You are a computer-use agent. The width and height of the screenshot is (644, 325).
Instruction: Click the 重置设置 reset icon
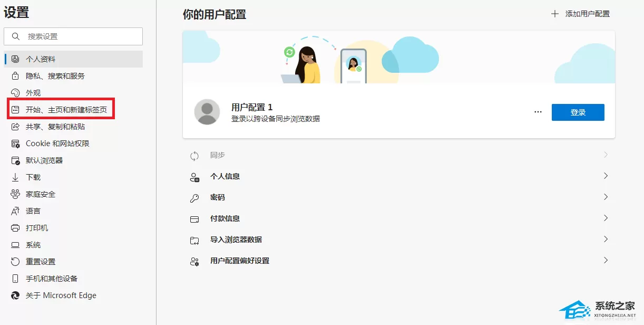click(x=15, y=262)
